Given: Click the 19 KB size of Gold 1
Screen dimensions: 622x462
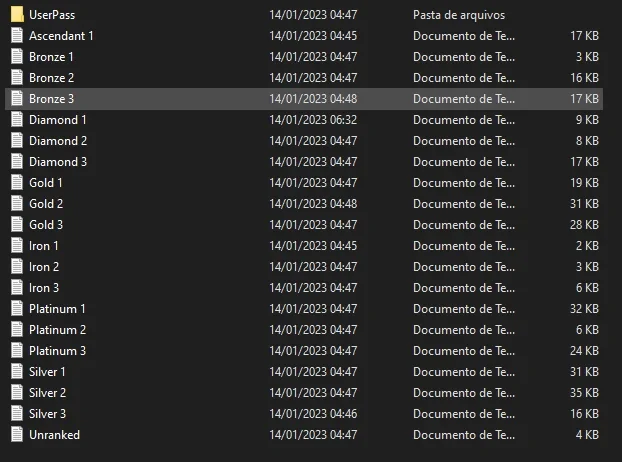Looking at the screenshot, I should coord(584,183).
